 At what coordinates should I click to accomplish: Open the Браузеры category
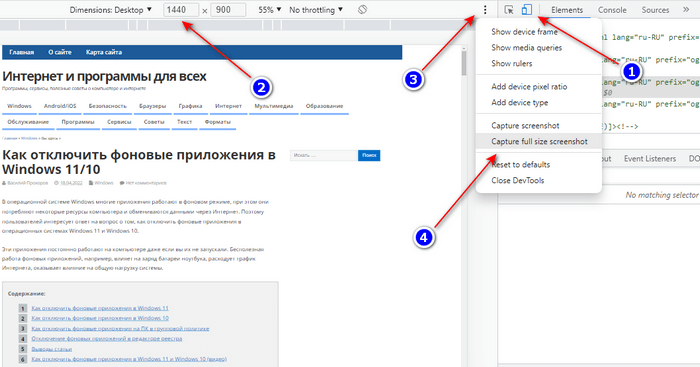point(152,106)
